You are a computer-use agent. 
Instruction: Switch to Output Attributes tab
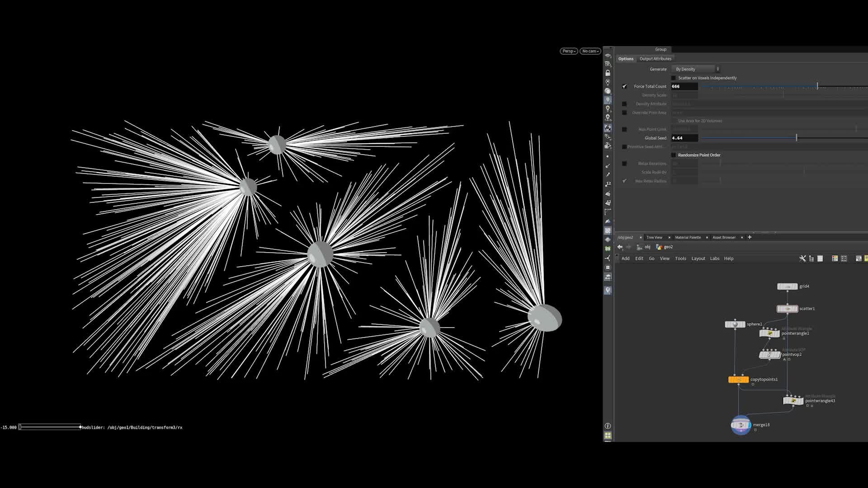click(655, 59)
